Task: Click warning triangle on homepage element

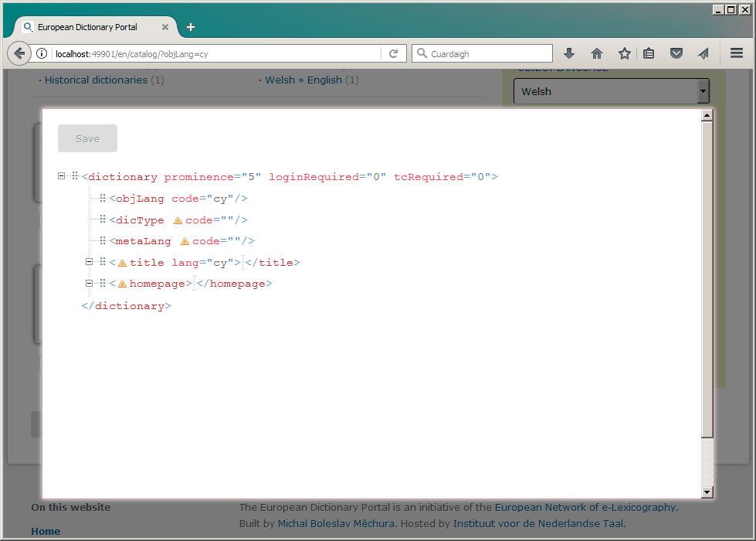Action: point(122,284)
